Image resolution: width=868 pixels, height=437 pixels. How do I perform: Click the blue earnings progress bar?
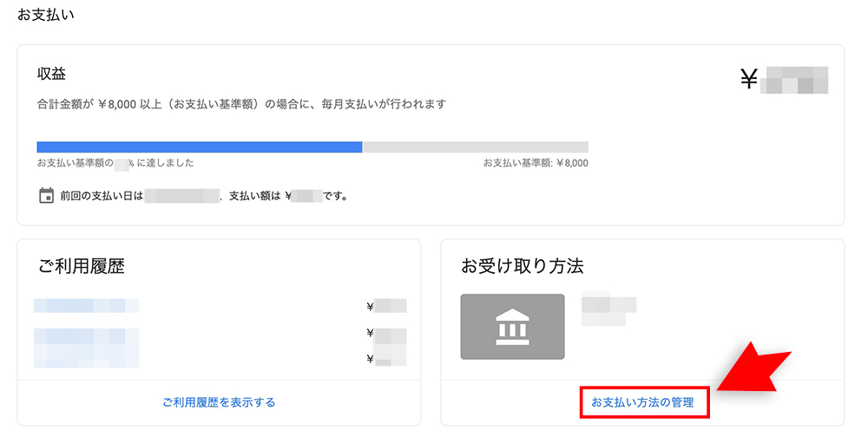click(200, 147)
